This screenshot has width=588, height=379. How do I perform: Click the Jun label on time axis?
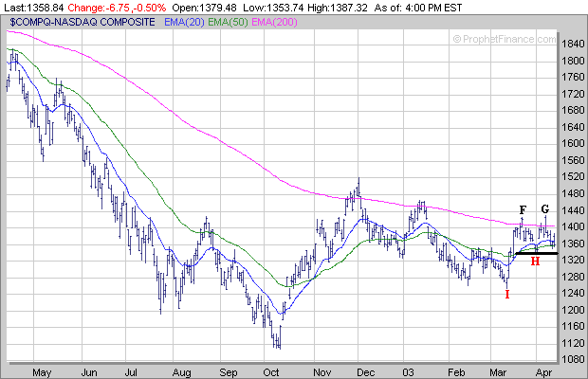tap(89, 372)
